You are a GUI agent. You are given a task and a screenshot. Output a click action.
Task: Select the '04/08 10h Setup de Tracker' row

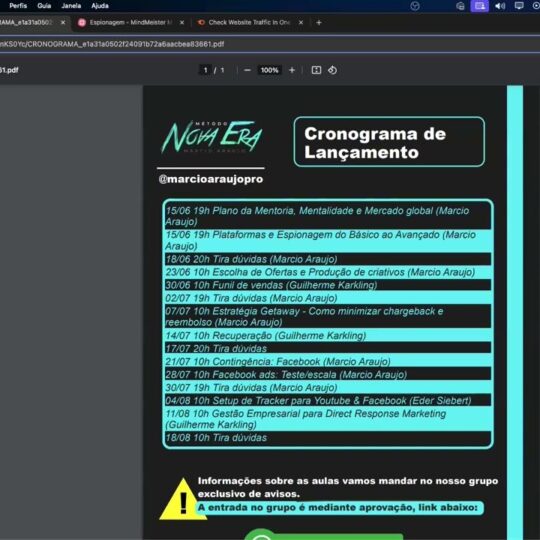pos(328,400)
